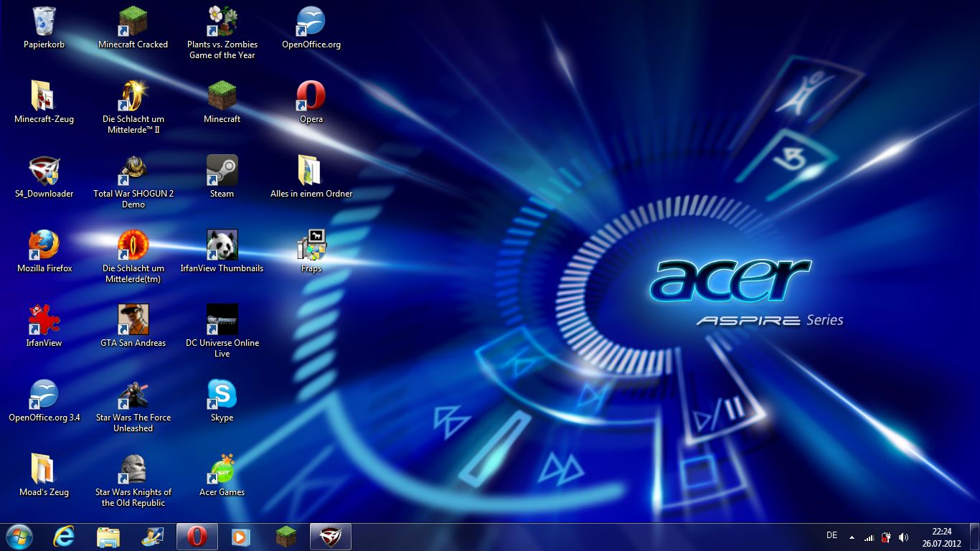Open the Acer Games shortcut
The height and width of the screenshot is (551, 980).
[x=222, y=469]
